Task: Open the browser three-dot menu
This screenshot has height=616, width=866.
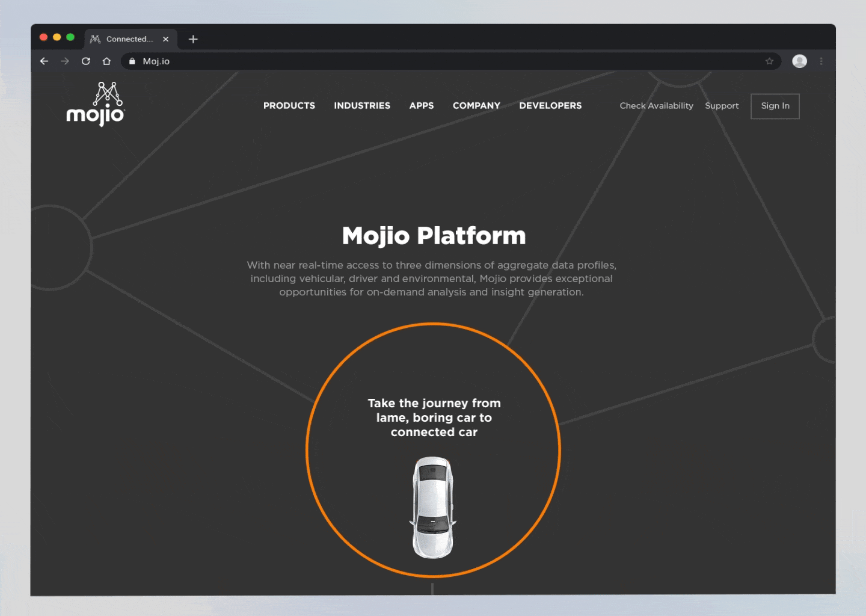Action: click(821, 61)
